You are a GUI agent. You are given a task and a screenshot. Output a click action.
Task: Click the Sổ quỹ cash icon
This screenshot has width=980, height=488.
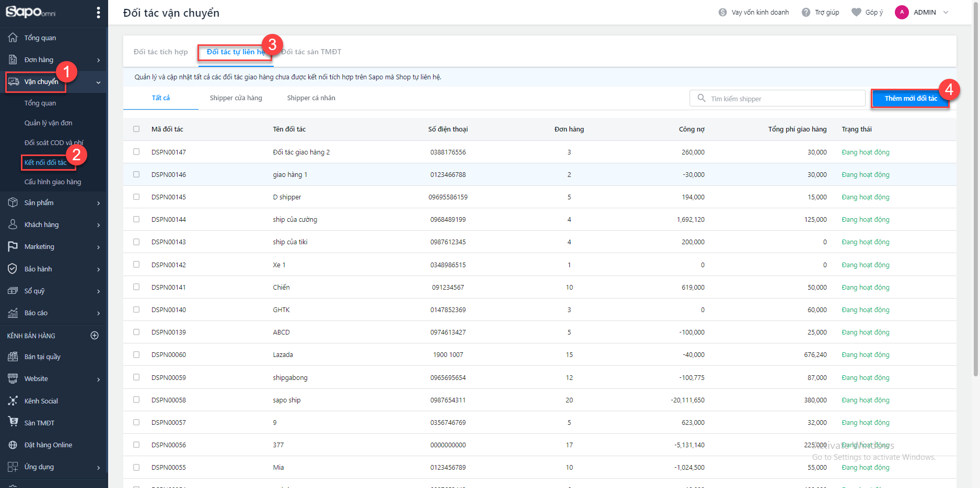point(13,291)
